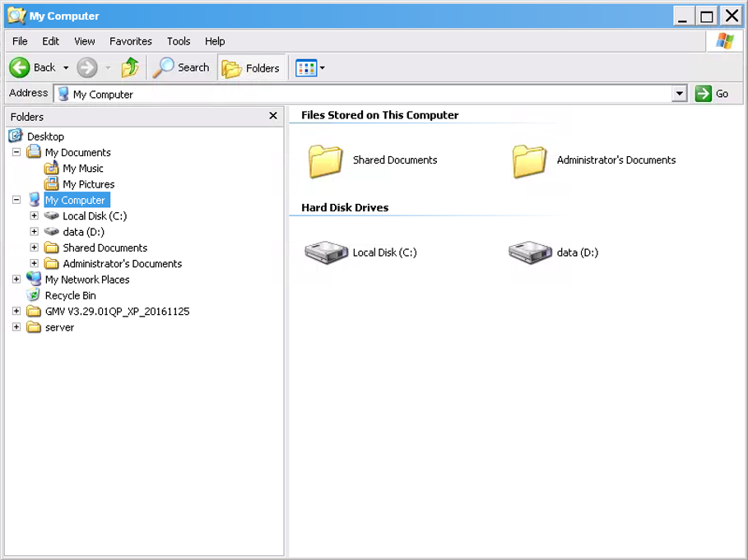This screenshot has height=560, width=748.
Task: Expand Local Disk (C:) in folder tree
Action: click(35, 216)
